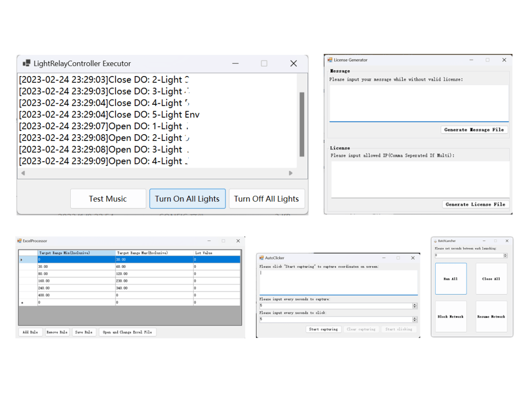
Task: Minimize the LightRelayController Executor window
Action: click(x=236, y=63)
